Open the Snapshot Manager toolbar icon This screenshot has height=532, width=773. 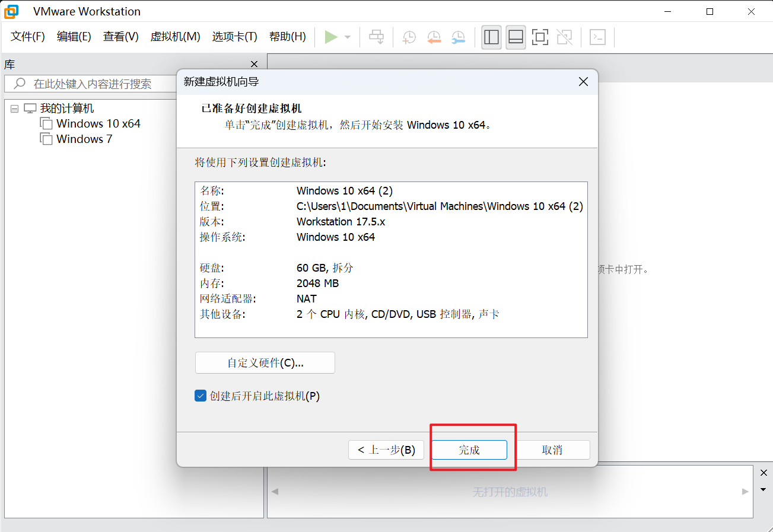[459, 37]
